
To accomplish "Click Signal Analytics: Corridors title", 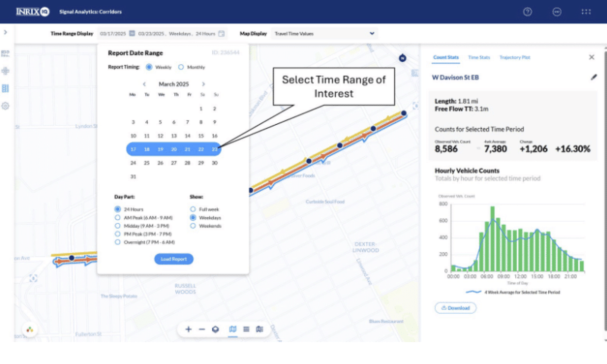I will (90, 12).
